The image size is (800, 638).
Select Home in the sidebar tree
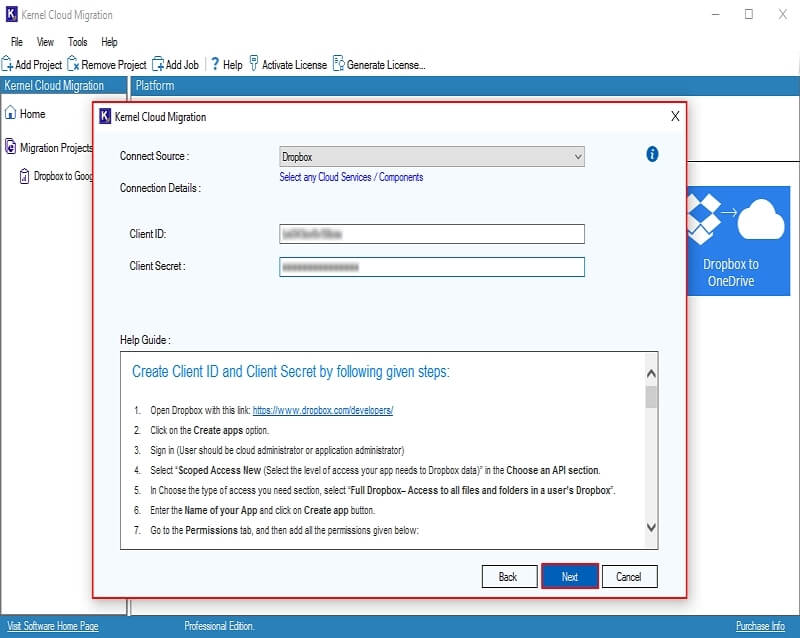coord(33,114)
